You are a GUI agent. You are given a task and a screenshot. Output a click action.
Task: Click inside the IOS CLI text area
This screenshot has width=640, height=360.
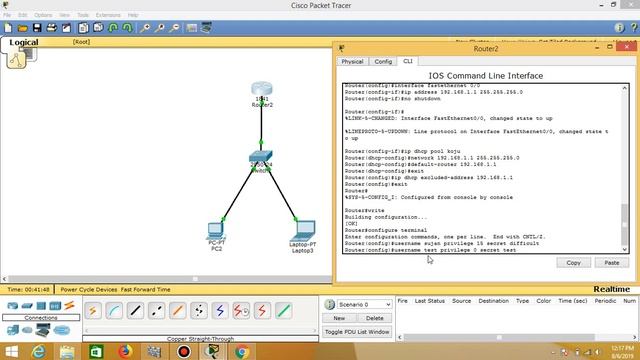482,168
